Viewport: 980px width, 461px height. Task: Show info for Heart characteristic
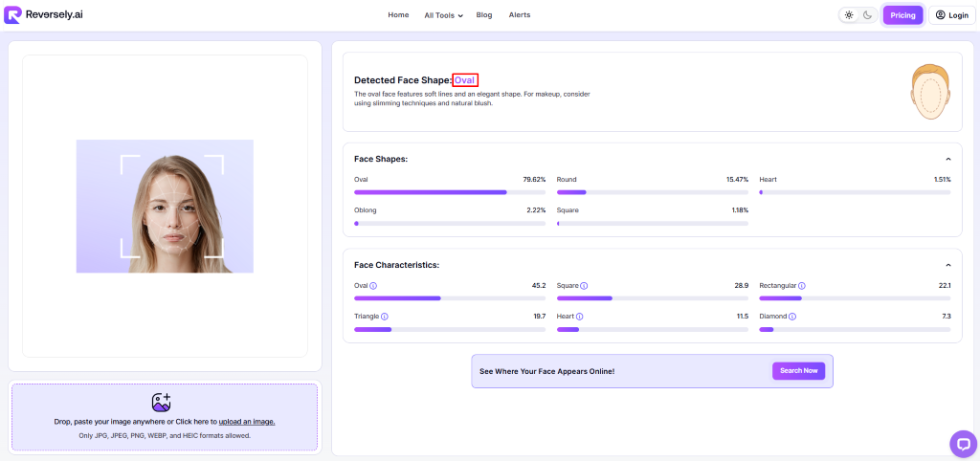coord(581,317)
